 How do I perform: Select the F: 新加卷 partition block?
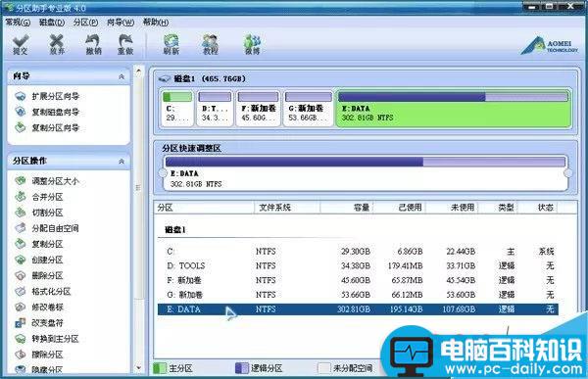(258, 108)
